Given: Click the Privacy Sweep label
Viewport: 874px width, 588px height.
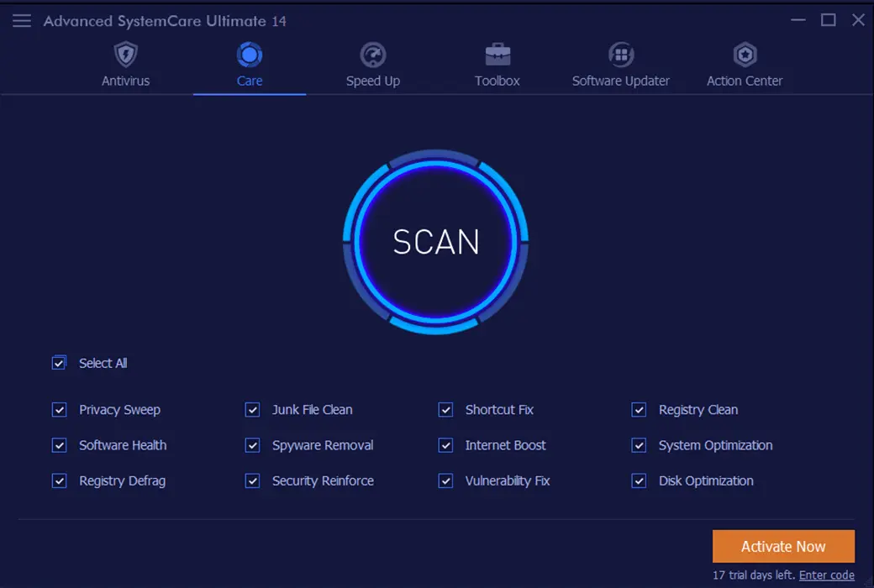Looking at the screenshot, I should (120, 410).
